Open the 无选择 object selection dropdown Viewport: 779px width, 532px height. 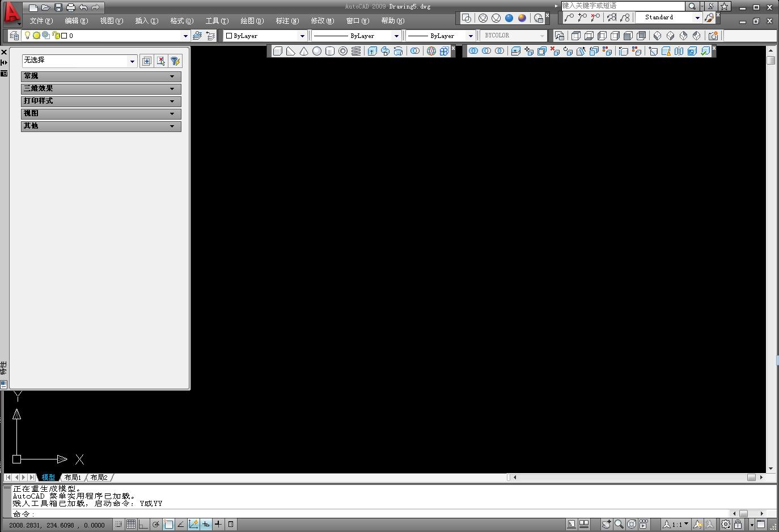(x=80, y=61)
